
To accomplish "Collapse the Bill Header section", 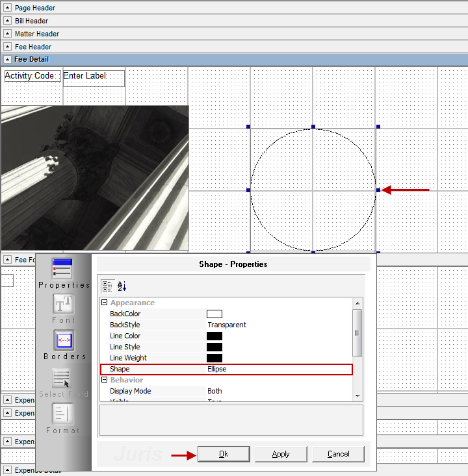I will pos(8,21).
